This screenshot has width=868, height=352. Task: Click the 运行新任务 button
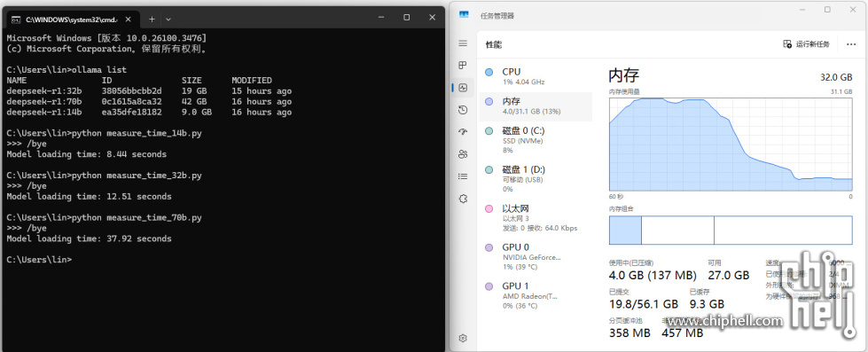tap(807, 44)
